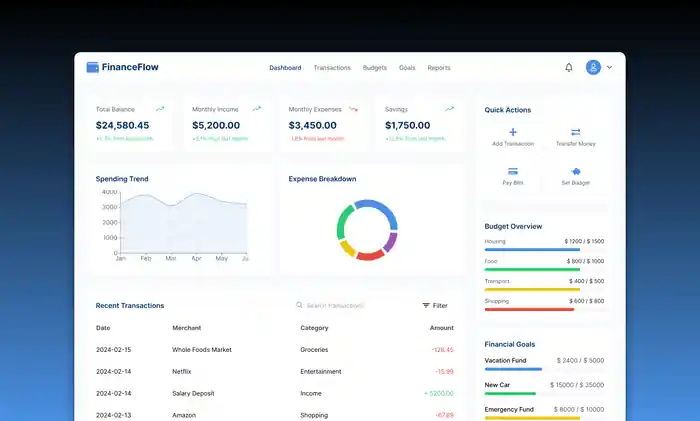Screen dimensions: 700x421
Task: Click the $ 15000 / $ 35000 goal amount
Action: click(577, 385)
